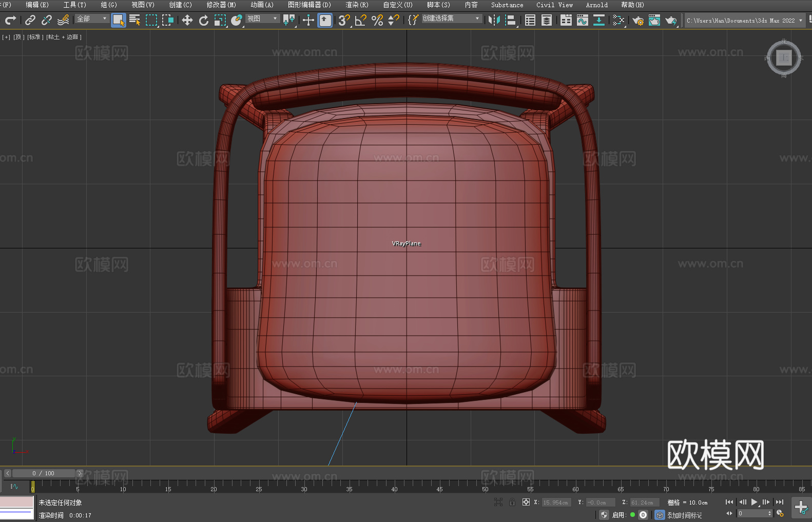The height and width of the screenshot is (522, 812).
Task: Toggle Window/Crossing selection mode
Action: (x=168, y=20)
